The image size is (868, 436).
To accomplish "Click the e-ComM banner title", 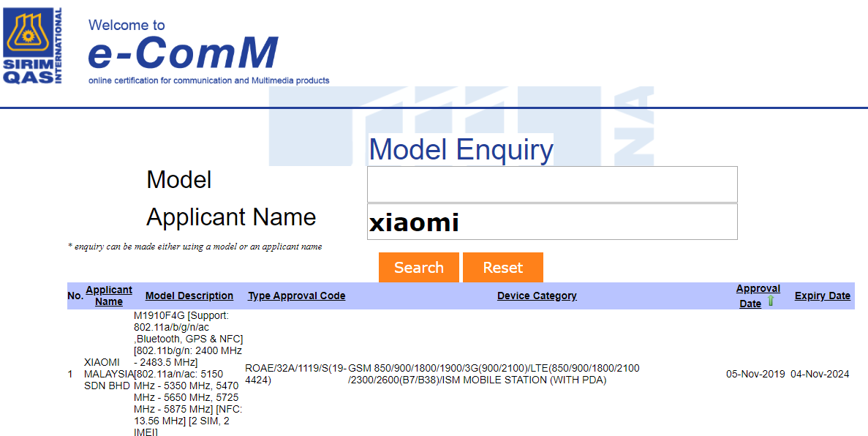I will [x=183, y=53].
